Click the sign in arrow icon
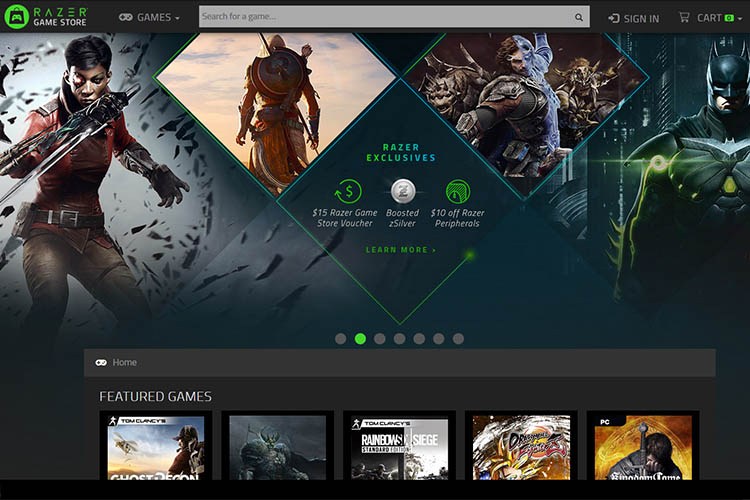Image resolution: width=750 pixels, height=500 pixels. pyautogui.click(x=614, y=19)
